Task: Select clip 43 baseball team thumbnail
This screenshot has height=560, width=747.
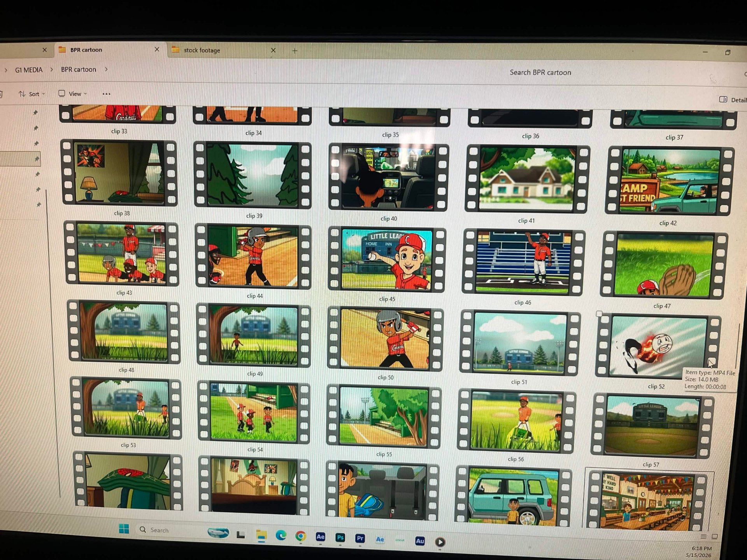Action: pyautogui.click(x=121, y=253)
